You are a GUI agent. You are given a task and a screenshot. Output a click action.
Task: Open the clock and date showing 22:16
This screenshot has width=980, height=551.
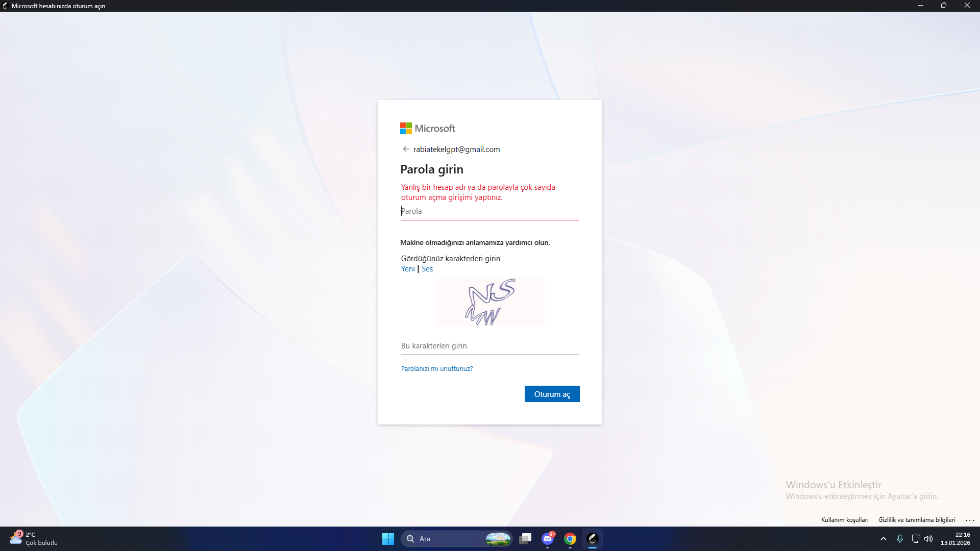(955, 539)
